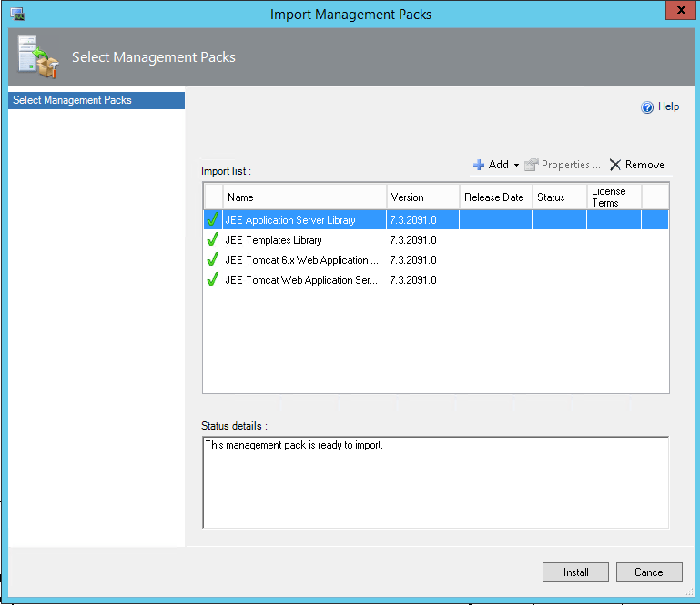
Task: Click green checkmark beside JEE Tomcat Web Application Ser...
Action: click(213, 279)
